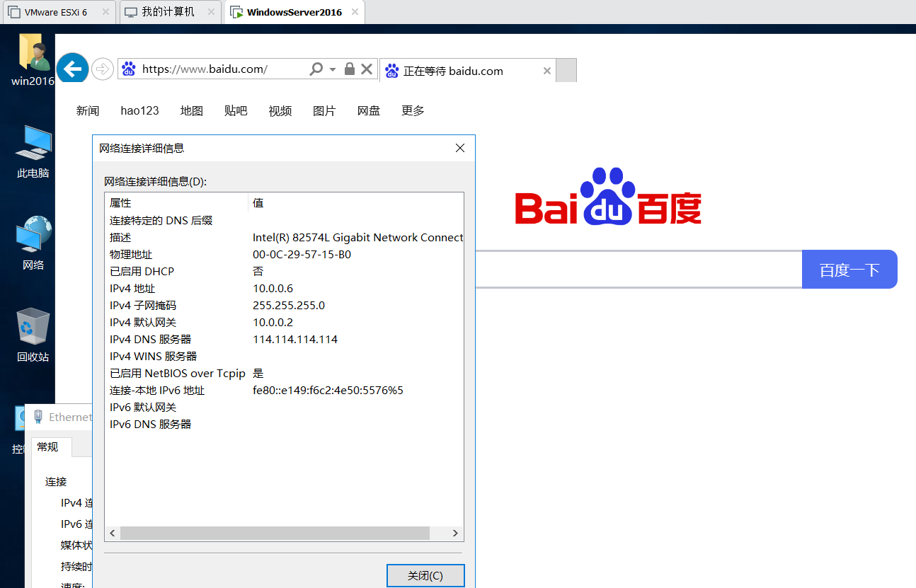
Task: Go back with the browser back arrow
Action: 72,69
